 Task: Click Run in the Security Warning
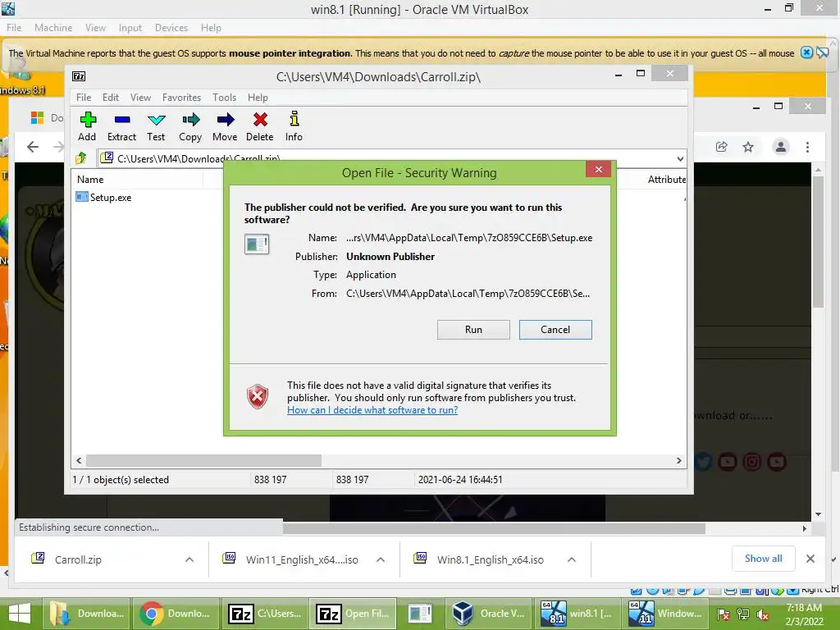(x=473, y=330)
